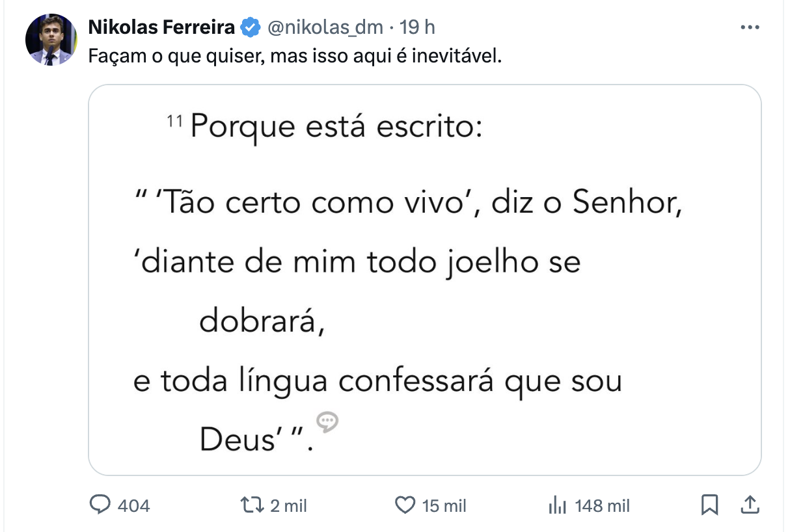
Task: Click the speech bubble icon inside the image
Action: [327, 423]
